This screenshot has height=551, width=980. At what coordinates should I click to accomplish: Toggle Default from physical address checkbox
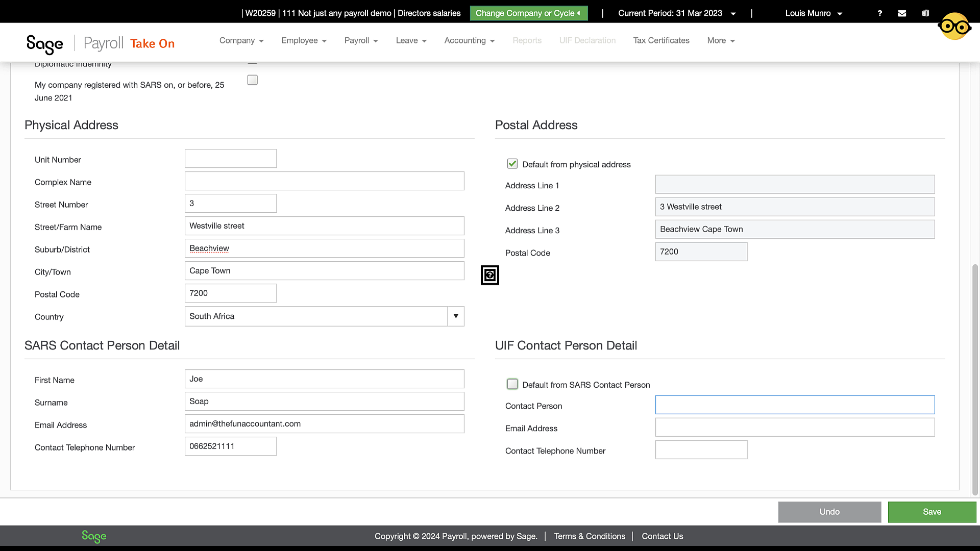[x=512, y=164]
